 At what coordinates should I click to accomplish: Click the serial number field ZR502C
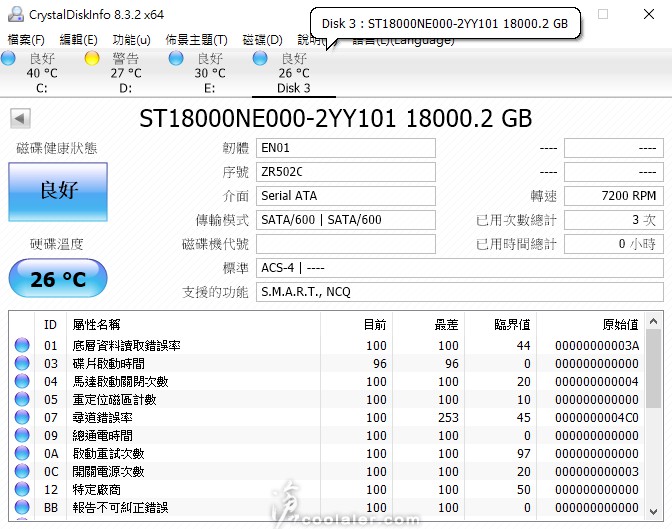(346, 172)
